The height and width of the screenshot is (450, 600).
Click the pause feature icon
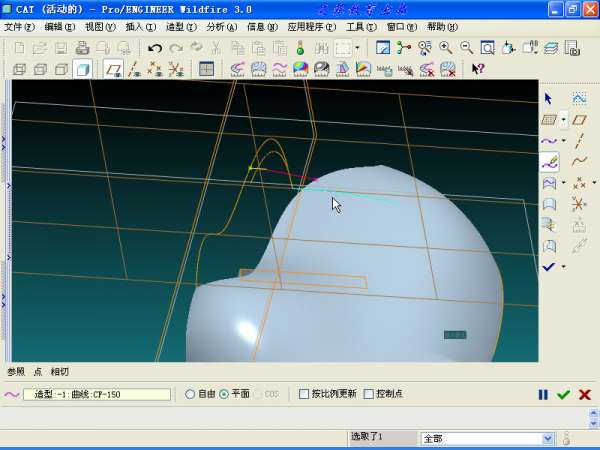pos(543,395)
